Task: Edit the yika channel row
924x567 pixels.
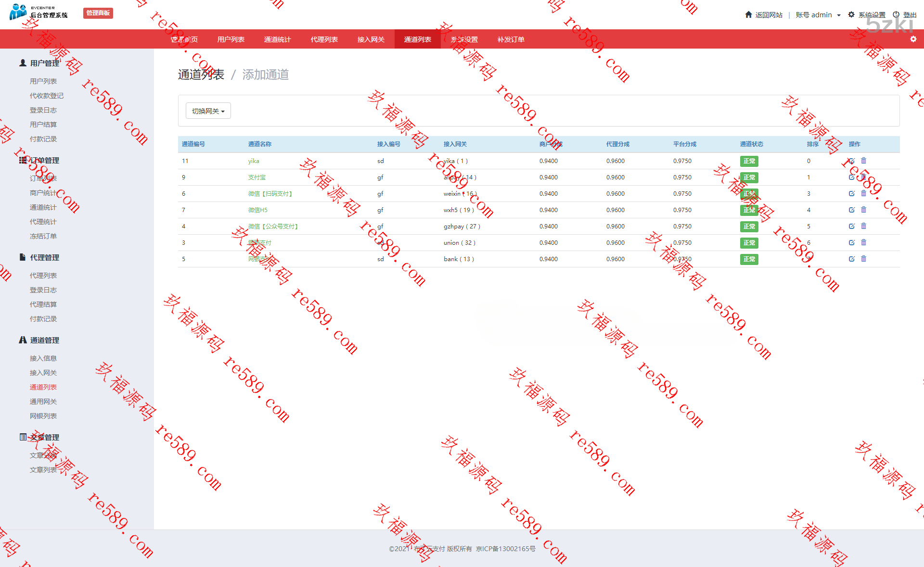Action: click(851, 161)
